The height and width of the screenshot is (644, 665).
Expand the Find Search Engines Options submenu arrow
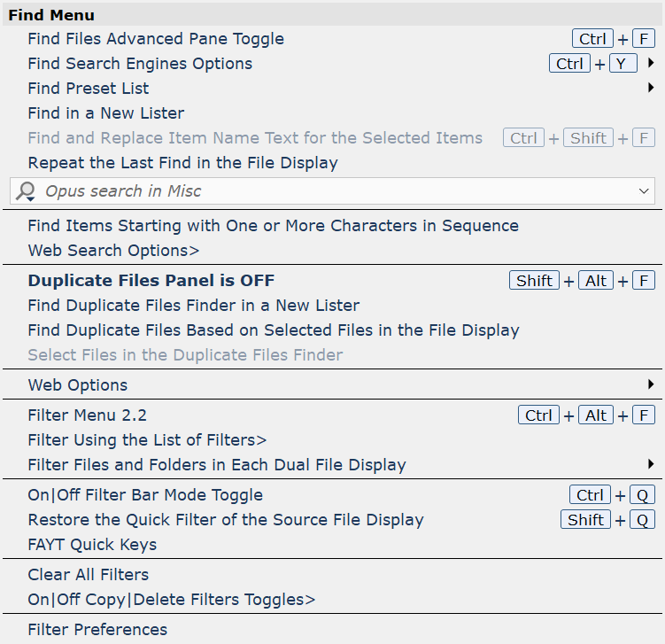click(651, 63)
